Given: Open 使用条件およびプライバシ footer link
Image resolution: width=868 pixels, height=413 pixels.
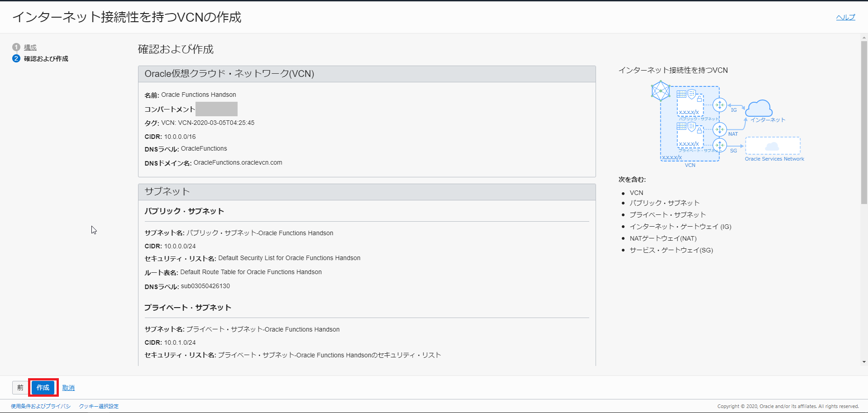Looking at the screenshot, I should point(41,406).
